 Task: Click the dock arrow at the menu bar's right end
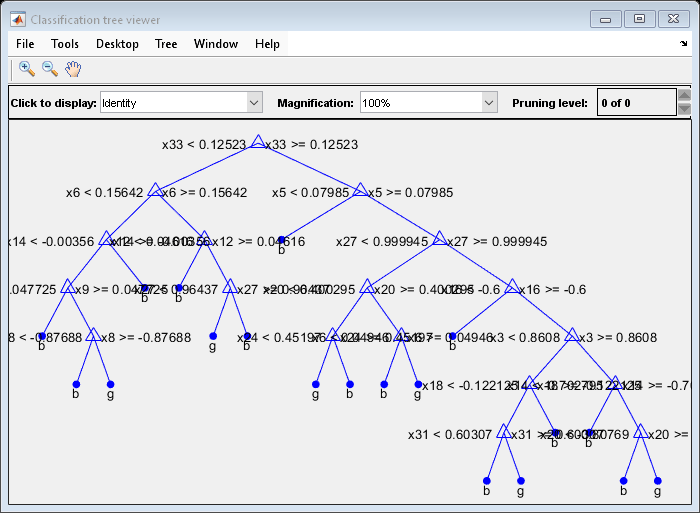(x=683, y=45)
